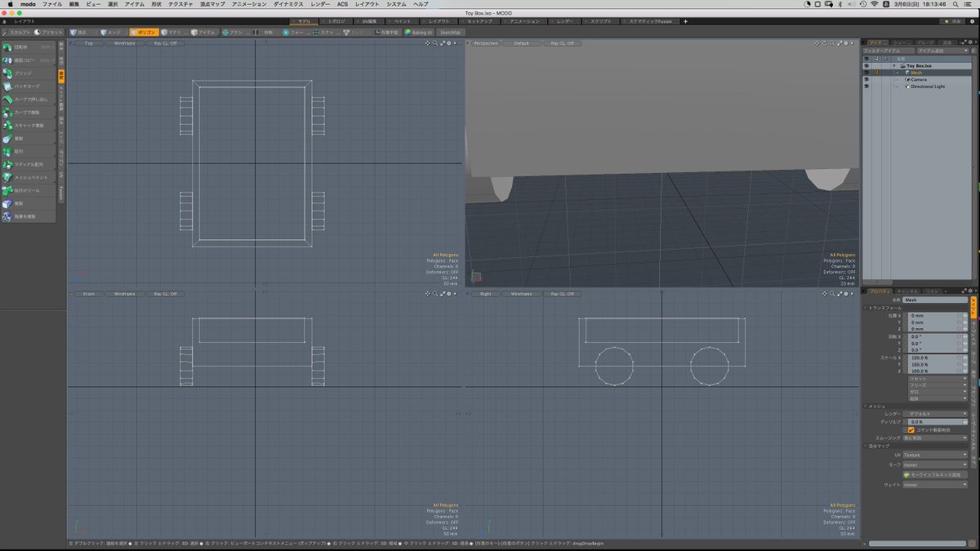This screenshot has height=551, width=980.
Task: Collapse the トランスフォーム section
Action: click(866, 308)
